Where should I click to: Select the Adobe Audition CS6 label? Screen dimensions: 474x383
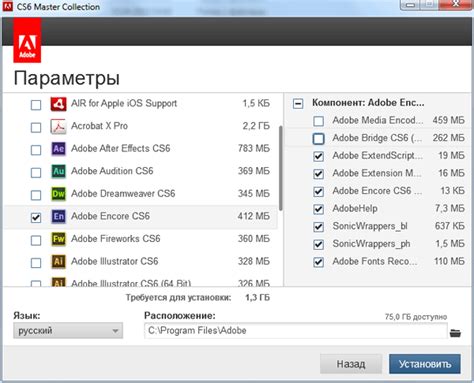point(112,171)
